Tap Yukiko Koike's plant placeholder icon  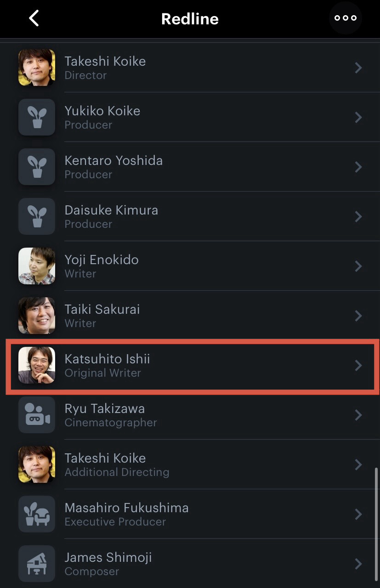pos(37,117)
